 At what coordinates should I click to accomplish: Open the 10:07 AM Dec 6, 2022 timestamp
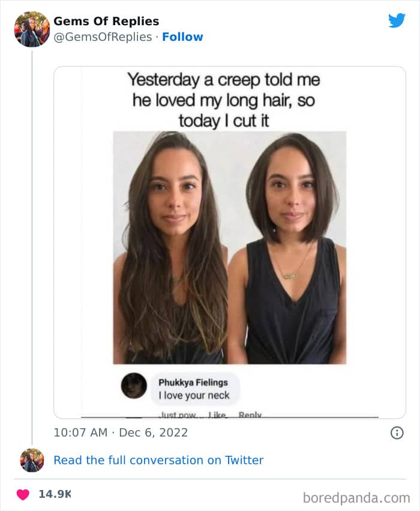tap(121, 432)
